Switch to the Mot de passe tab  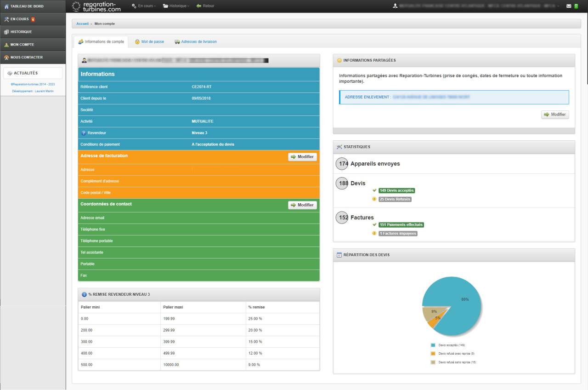tap(149, 41)
